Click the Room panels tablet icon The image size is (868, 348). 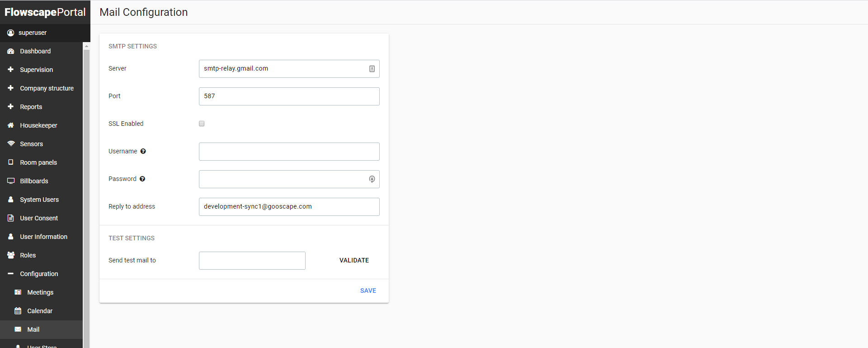(x=11, y=162)
